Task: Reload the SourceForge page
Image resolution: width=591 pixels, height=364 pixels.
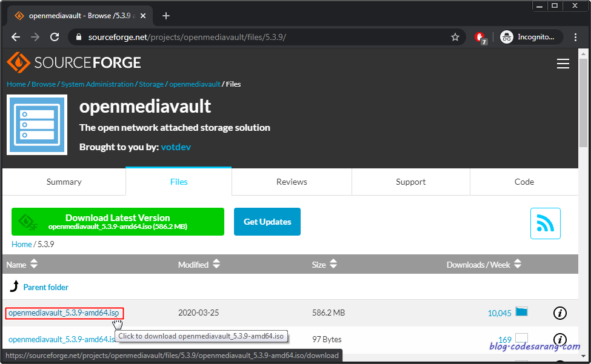Action: (55, 37)
